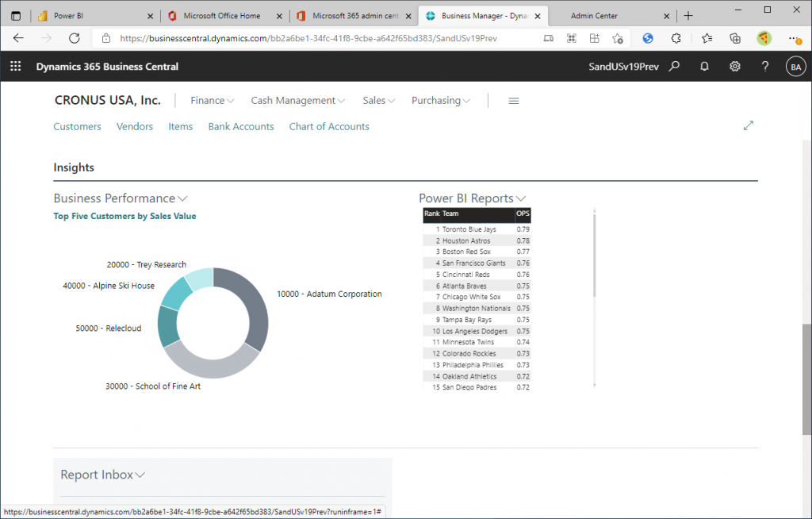Open a new browser tab with plus
The height and width of the screenshot is (519, 812).
pos(688,16)
